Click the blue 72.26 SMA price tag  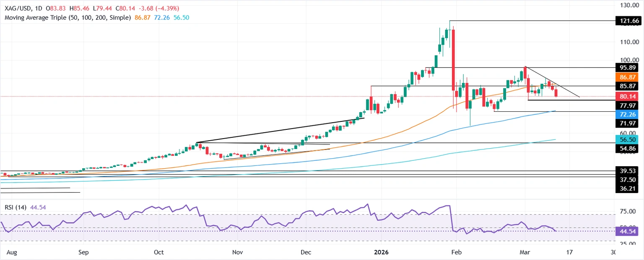(x=627, y=114)
